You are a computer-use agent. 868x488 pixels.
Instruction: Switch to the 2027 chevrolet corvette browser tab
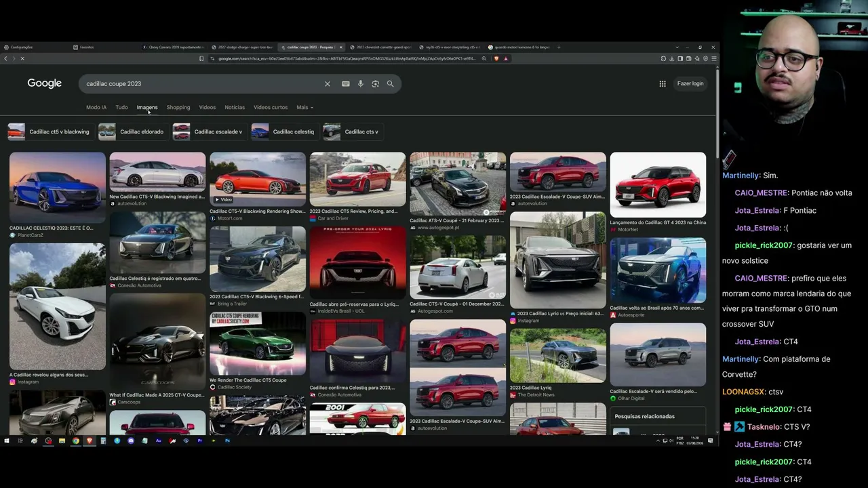380,47
